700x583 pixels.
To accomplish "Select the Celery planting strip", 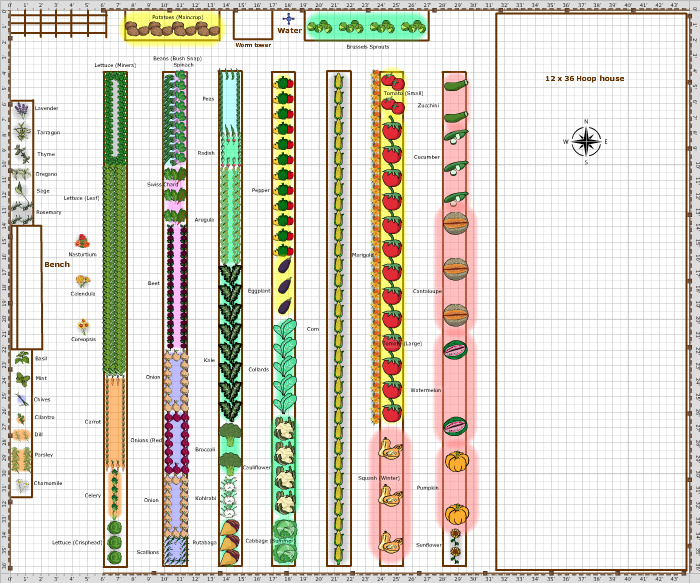I will click(115, 494).
